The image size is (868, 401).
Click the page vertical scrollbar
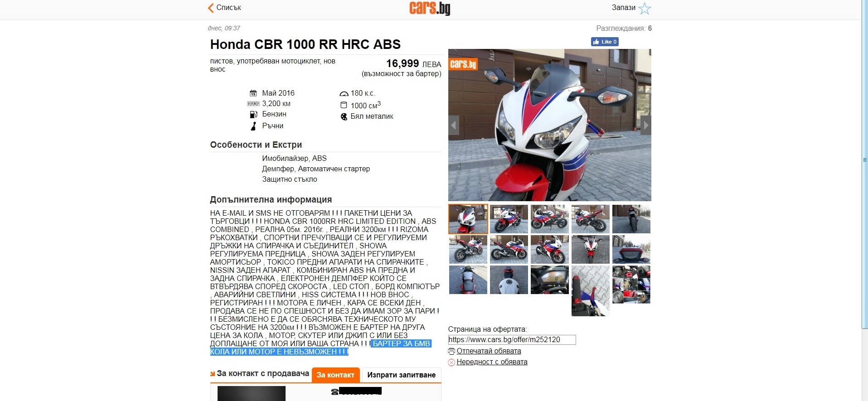click(864, 164)
